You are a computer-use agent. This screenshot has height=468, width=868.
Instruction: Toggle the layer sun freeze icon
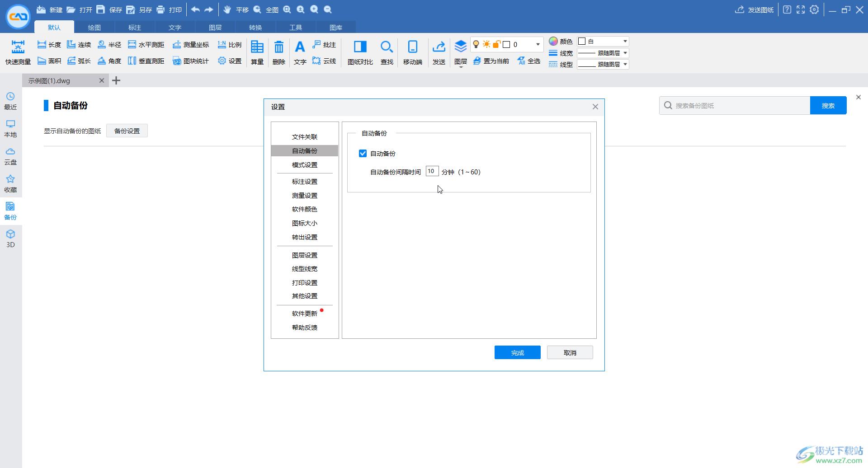click(486, 44)
